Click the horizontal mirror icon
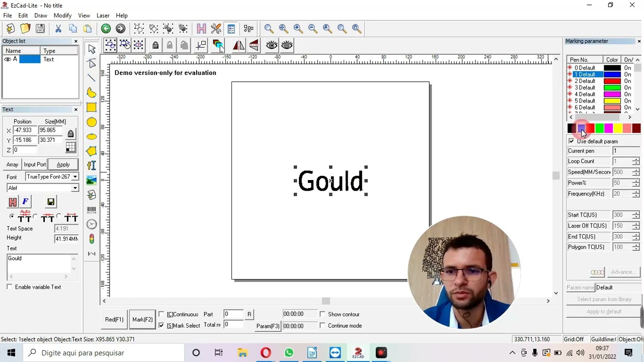 pyautogui.click(x=238, y=45)
